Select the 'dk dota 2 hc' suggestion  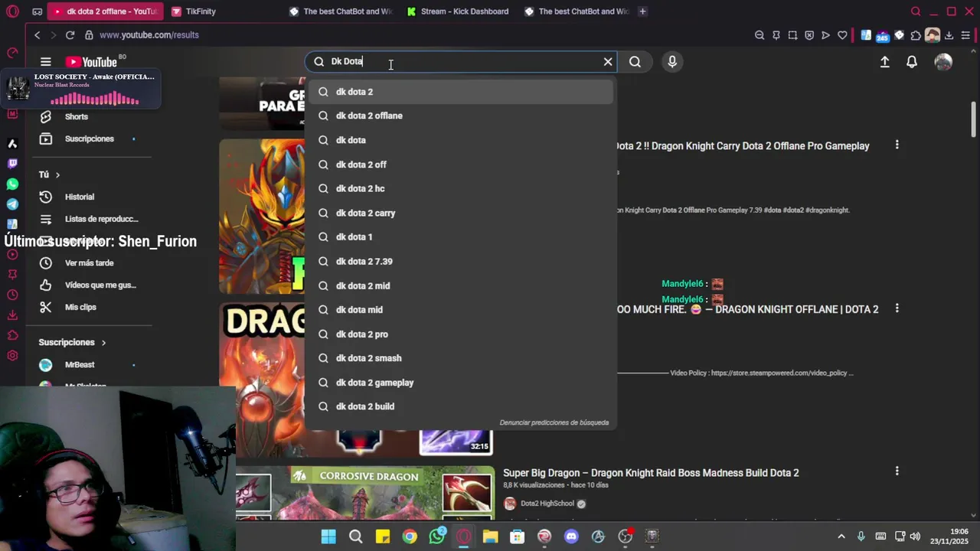tap(459, 188)
